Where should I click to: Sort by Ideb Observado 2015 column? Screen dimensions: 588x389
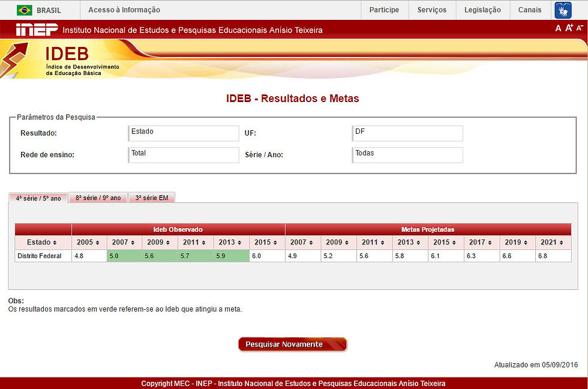click(266, 243)
